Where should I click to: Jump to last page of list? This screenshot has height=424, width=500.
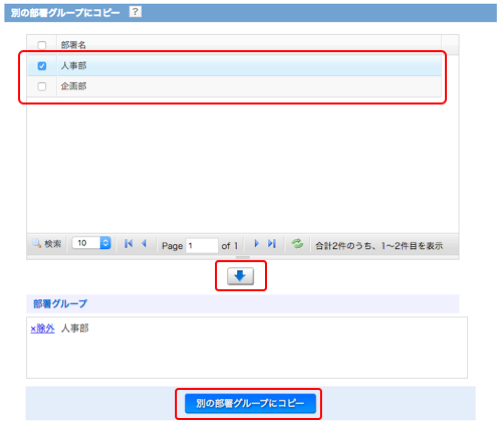click(272, 244)
